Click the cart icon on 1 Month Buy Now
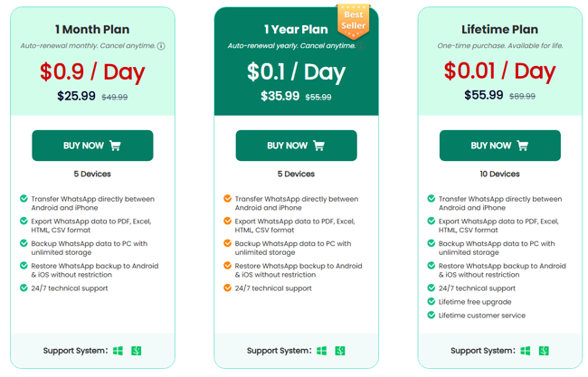 pyautogui.click(x=115, y=146)
